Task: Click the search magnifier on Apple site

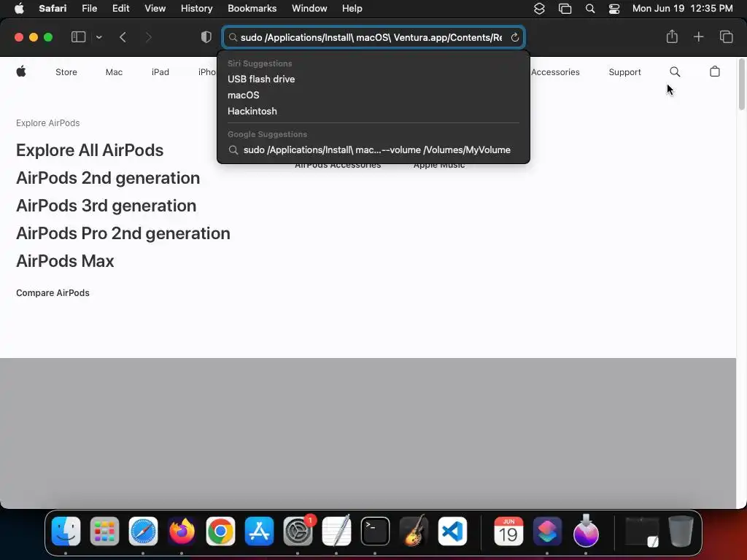Action: pyautogui.click(x=675, y=72)
